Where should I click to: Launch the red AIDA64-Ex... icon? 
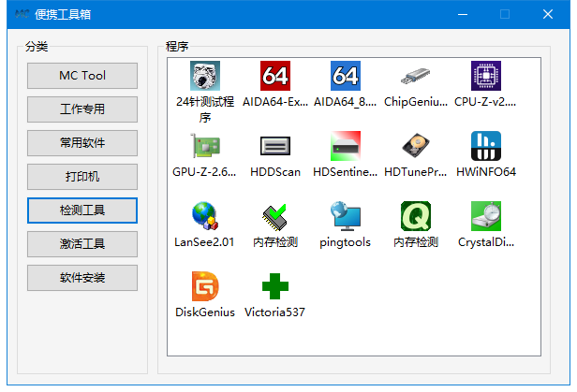click(x=275, y=77)
